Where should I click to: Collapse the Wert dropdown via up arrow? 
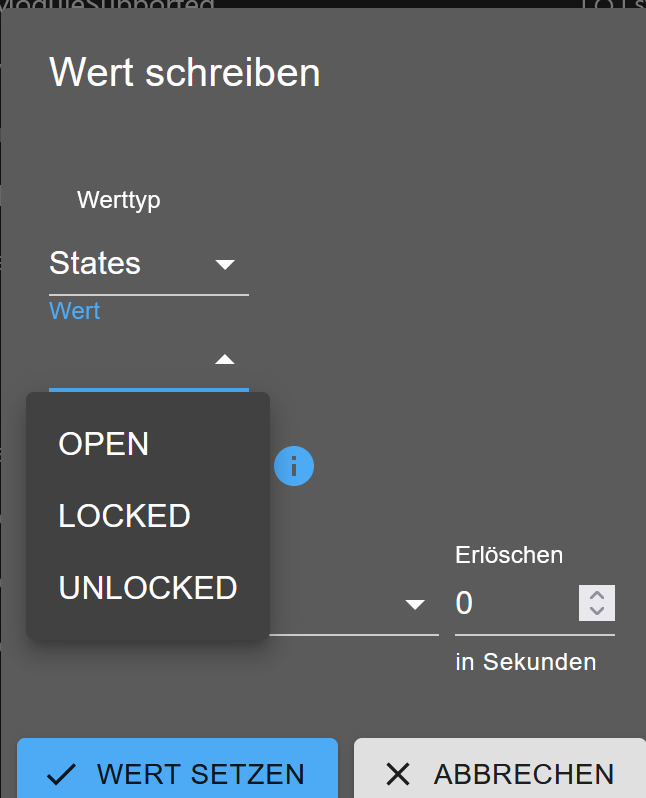[224, 360]
